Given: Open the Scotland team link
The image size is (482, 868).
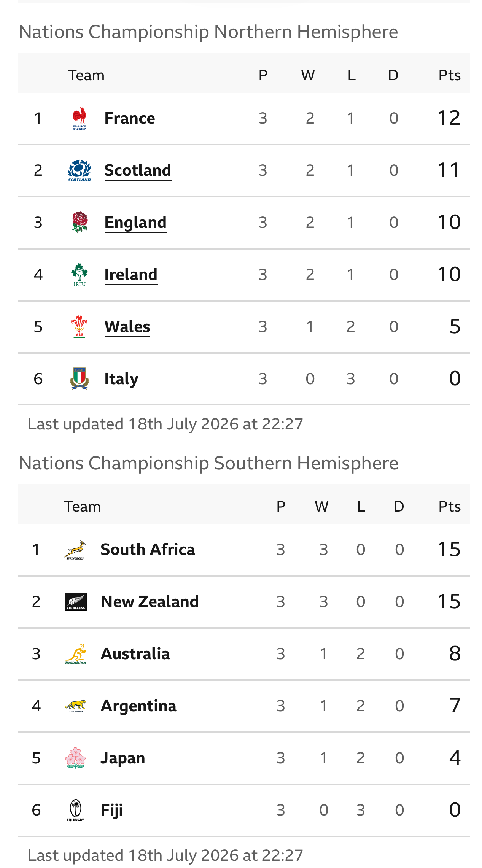Looking at the screenshot, I should pyautogui.click(x=138, y=170).
